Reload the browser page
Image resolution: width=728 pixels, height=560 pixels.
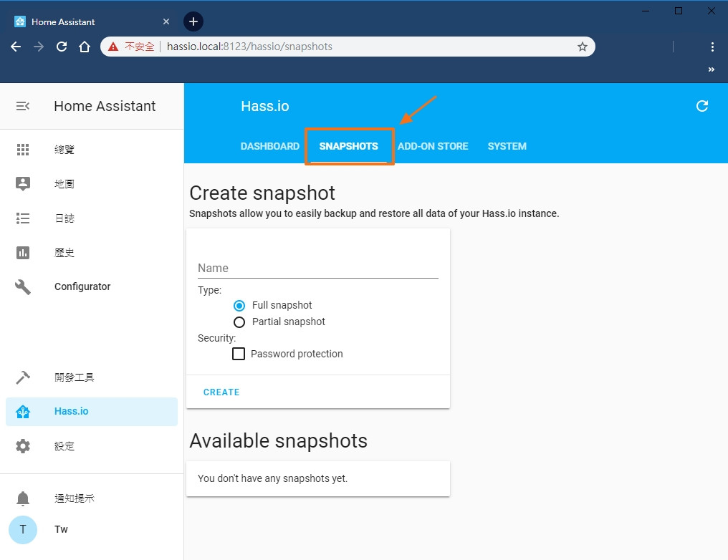[62, 47]
